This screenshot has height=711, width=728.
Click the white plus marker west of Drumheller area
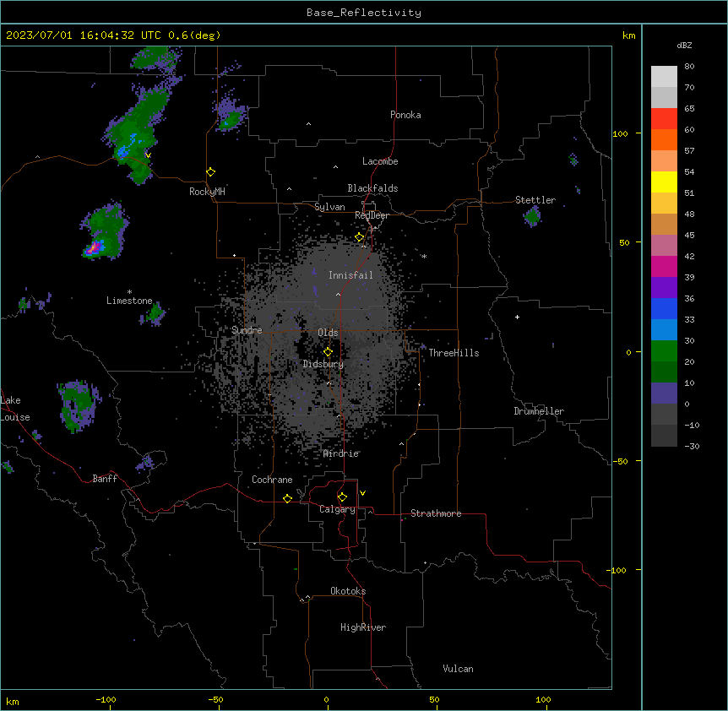(x=517, y=317)
